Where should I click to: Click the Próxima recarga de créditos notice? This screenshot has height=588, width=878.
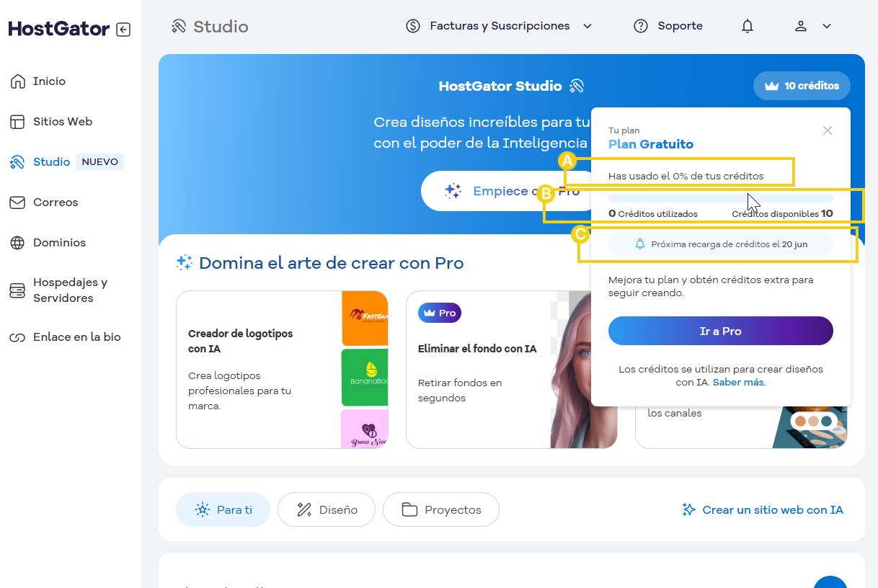pos(721,244)
